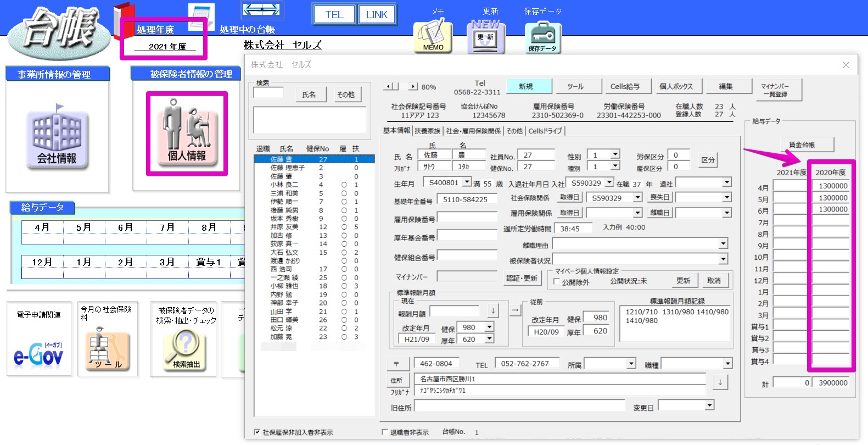Click the LINK button in header
868x445 pixels.
(x=377, y=15)
